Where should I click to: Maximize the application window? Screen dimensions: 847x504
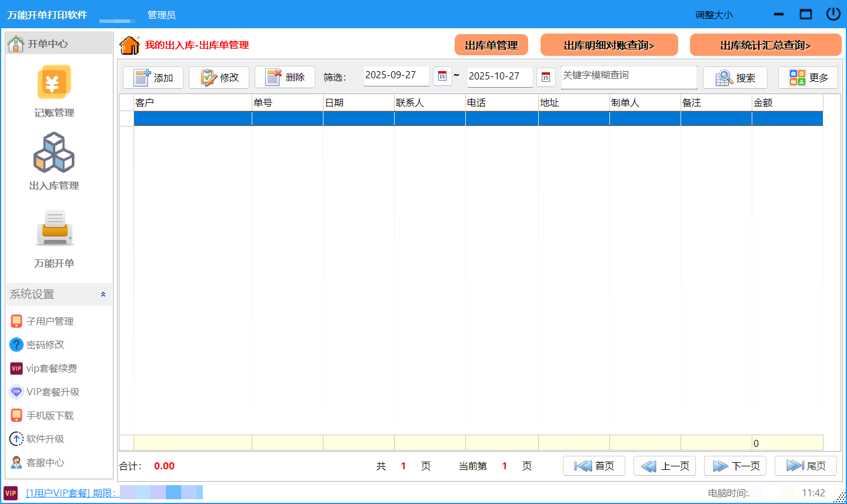[x=806, y=14]
